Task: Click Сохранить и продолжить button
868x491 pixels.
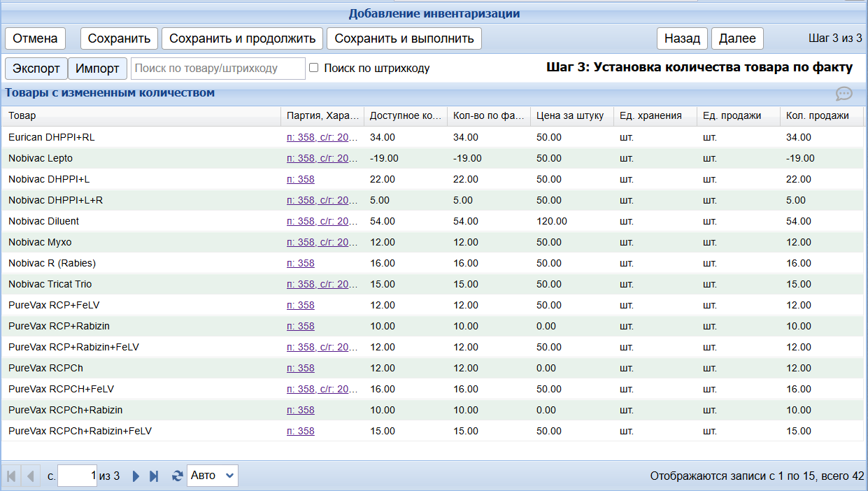Action: click(x=243, y=38)
